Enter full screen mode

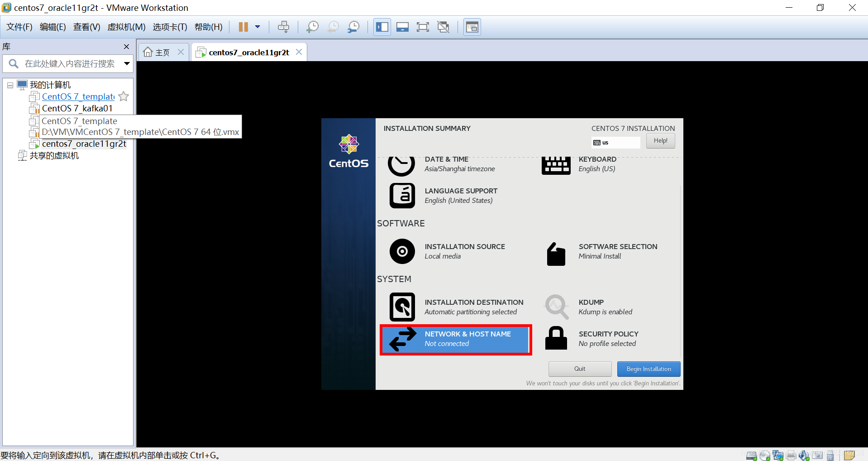(x=423, y=27)
